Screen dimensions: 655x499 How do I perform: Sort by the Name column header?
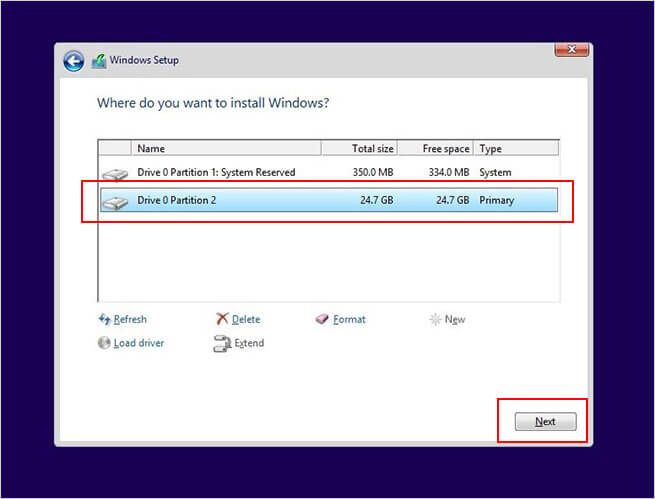[226, 149]
